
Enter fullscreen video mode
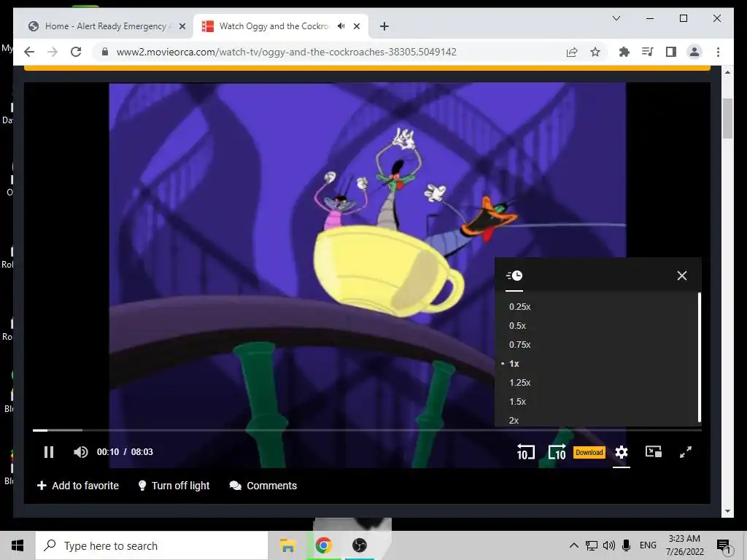pos(686,452)
